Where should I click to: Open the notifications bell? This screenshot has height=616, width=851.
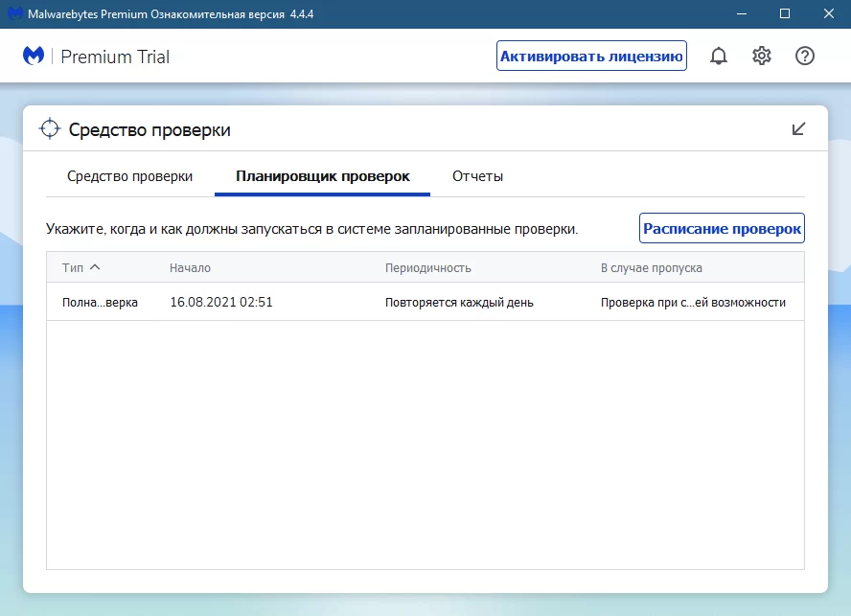719,56
